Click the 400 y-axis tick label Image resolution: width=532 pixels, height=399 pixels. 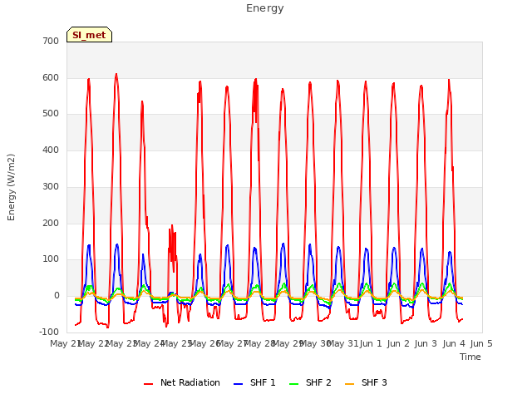[51, 150]
